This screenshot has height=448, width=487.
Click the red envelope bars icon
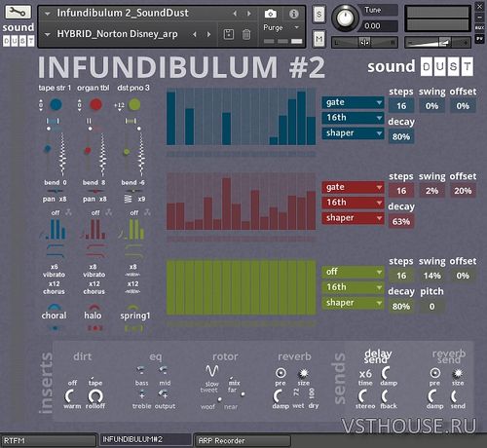tap(95, 229)
